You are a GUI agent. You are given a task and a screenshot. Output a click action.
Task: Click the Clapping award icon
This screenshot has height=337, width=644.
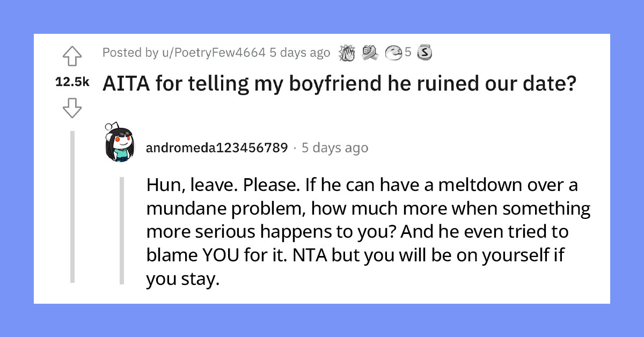tap(348, 53)
